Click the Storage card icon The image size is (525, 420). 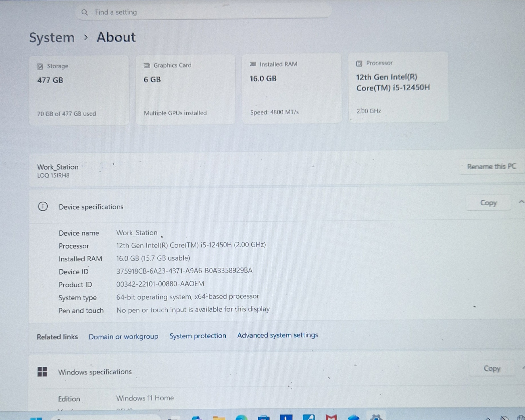(x=40, y=66)
